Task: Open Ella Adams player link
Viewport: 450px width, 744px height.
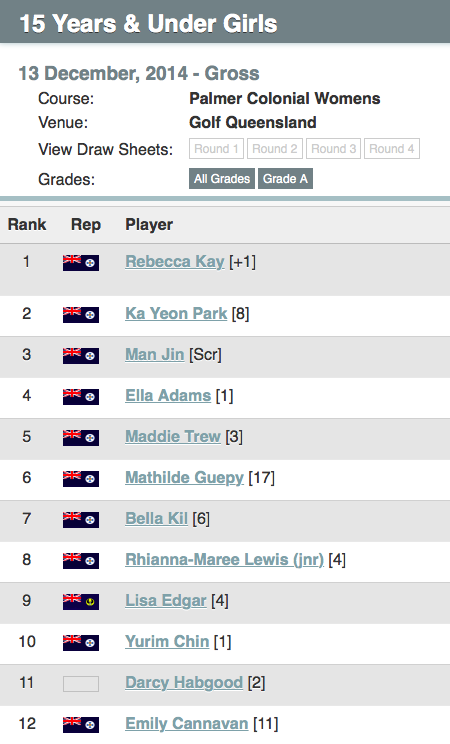Action: (168, 395)
